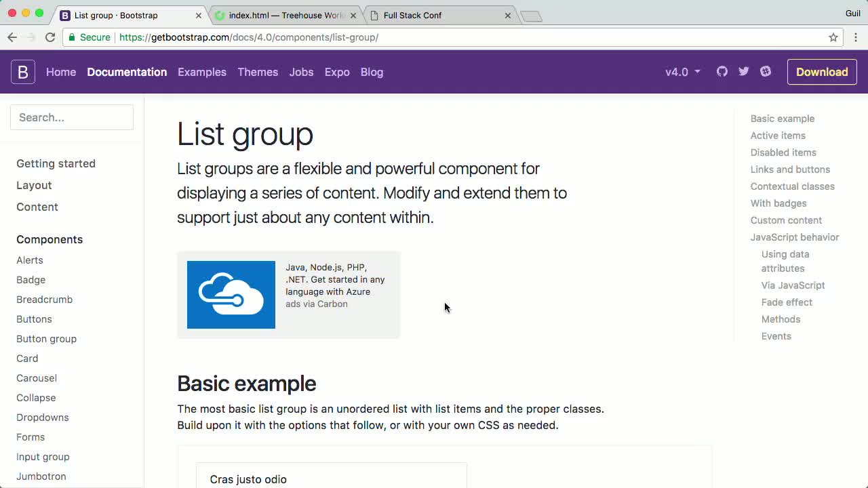Go back using the browser back arrow

coord(12,37)
